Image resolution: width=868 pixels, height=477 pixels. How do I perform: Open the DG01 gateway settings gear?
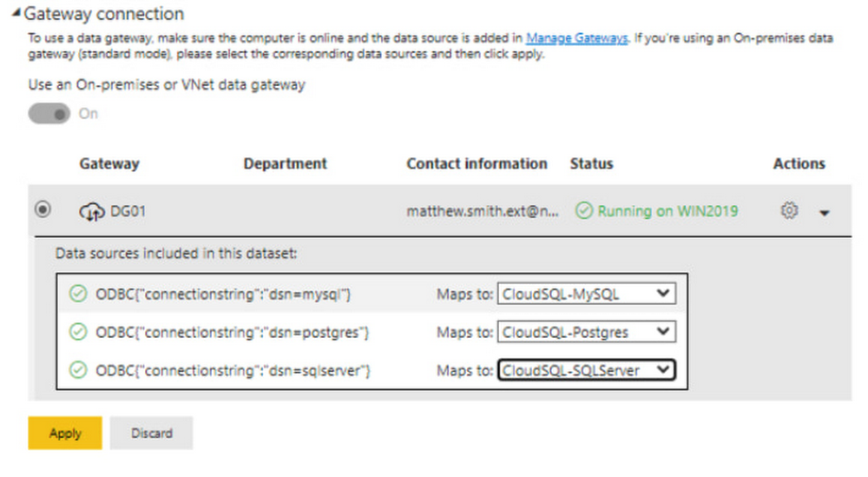tap(789, 210)
